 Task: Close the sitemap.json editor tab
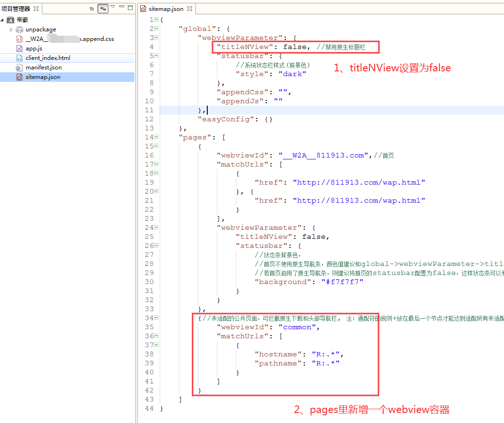click(190, 9)
